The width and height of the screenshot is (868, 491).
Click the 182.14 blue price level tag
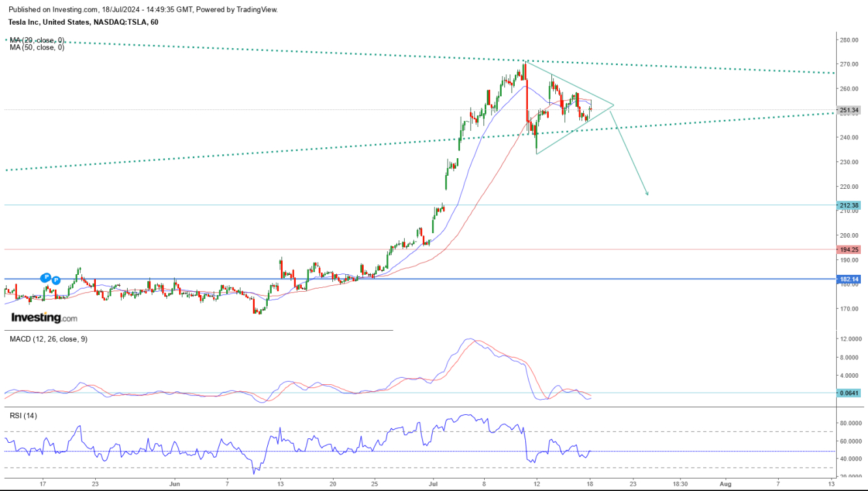coord(850,279)
